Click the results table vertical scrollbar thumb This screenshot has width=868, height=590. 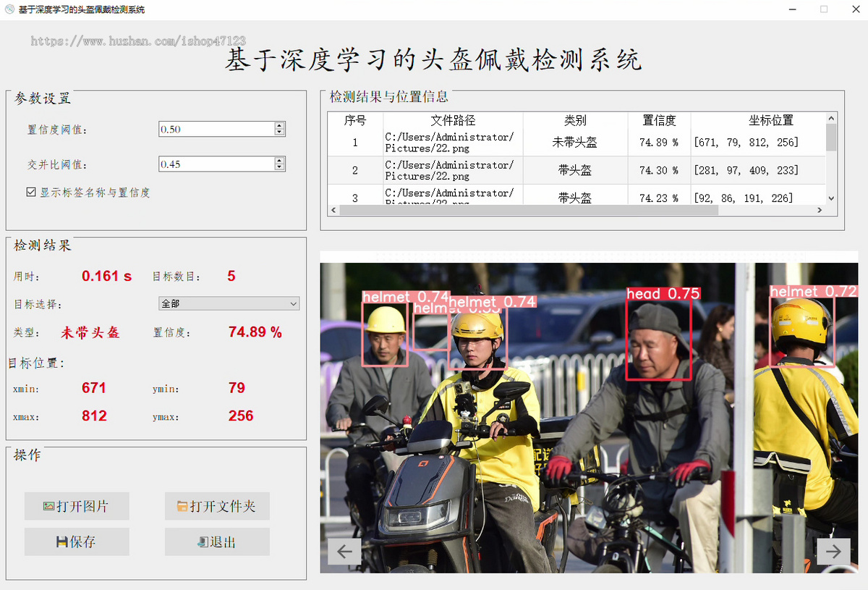pyautogui.click(x=831, y=138)
